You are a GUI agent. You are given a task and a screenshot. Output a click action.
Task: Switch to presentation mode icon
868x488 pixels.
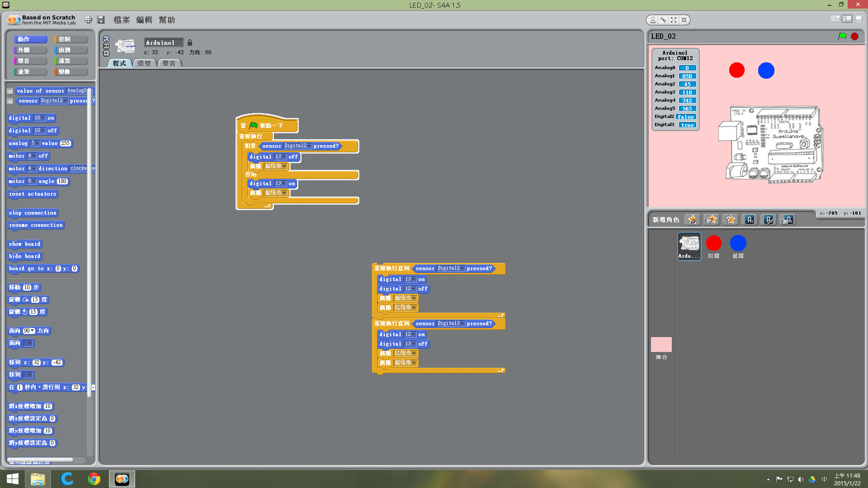858,19
